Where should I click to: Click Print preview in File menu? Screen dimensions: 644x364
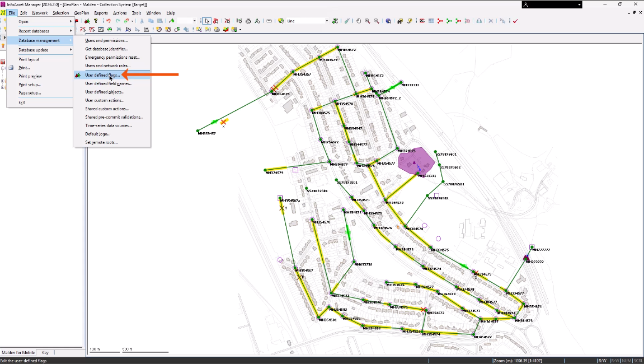click(x=30, y=76)
